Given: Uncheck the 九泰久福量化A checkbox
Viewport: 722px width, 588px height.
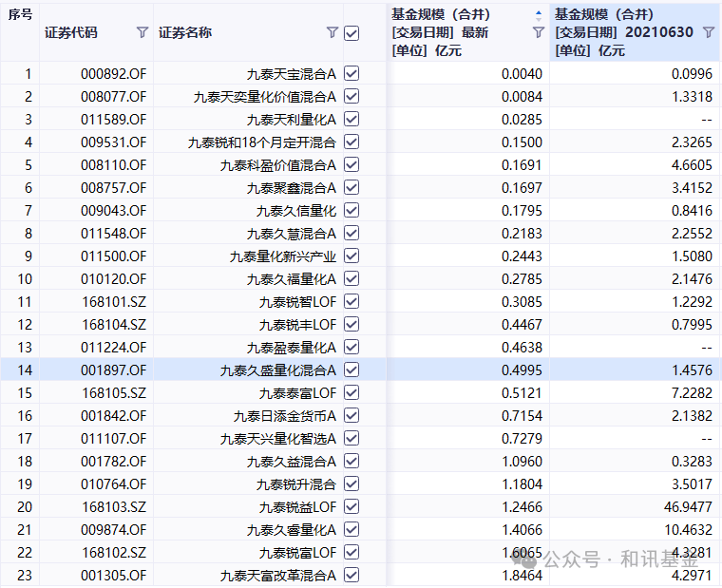Looking at the screenshot, I should (x=351, y=278).
